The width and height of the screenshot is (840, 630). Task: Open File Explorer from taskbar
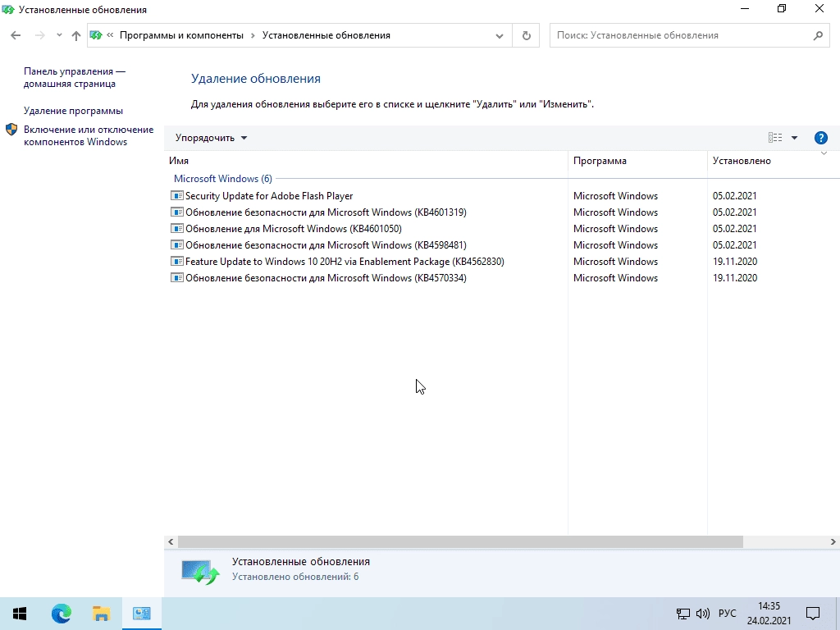click(x=101, y=614)
